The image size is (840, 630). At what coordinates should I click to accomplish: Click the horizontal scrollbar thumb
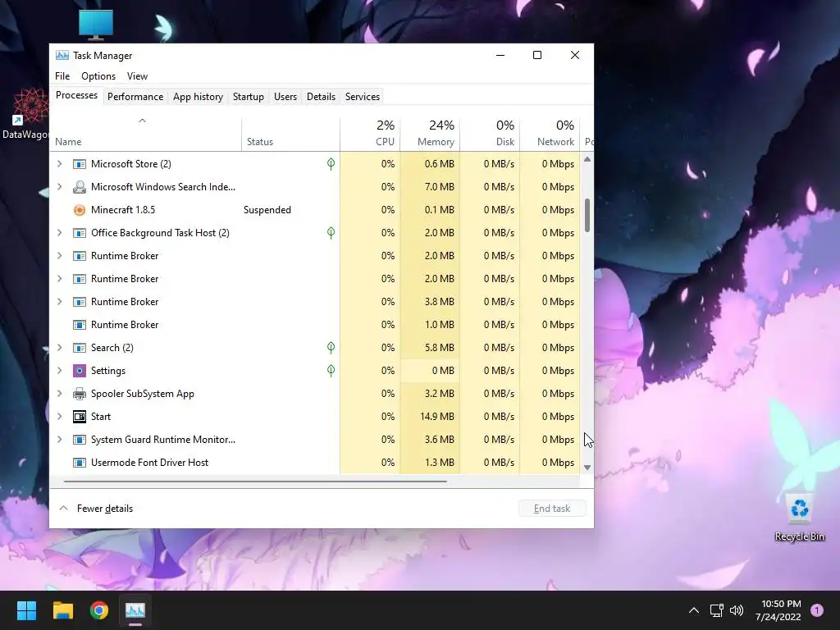point(255,481)
